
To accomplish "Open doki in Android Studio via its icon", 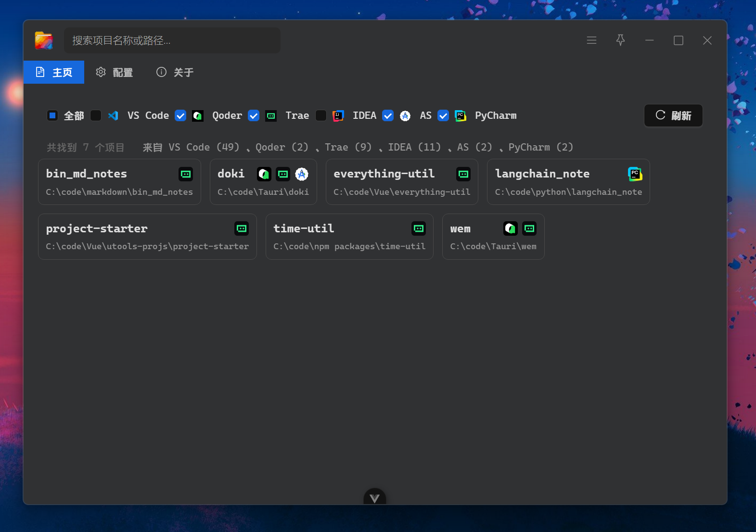I will [x=302, y=174].
